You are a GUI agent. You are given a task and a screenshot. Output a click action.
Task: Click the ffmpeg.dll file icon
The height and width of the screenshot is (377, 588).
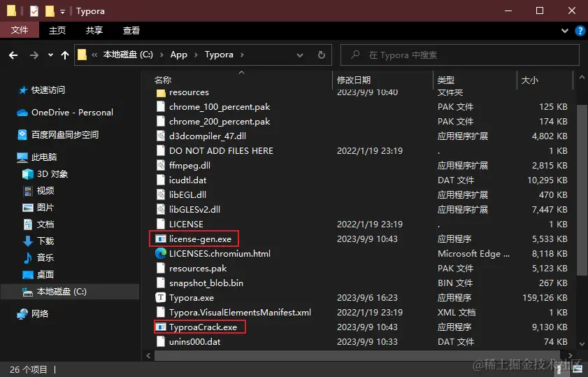click(x=161, y=166)
